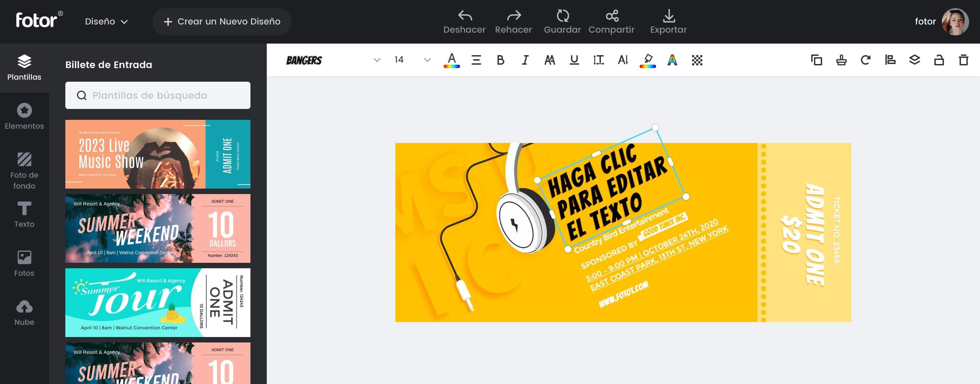Screen dimensions: 980x384
Task: Lock the selected text layer
Action: point(939,60)
